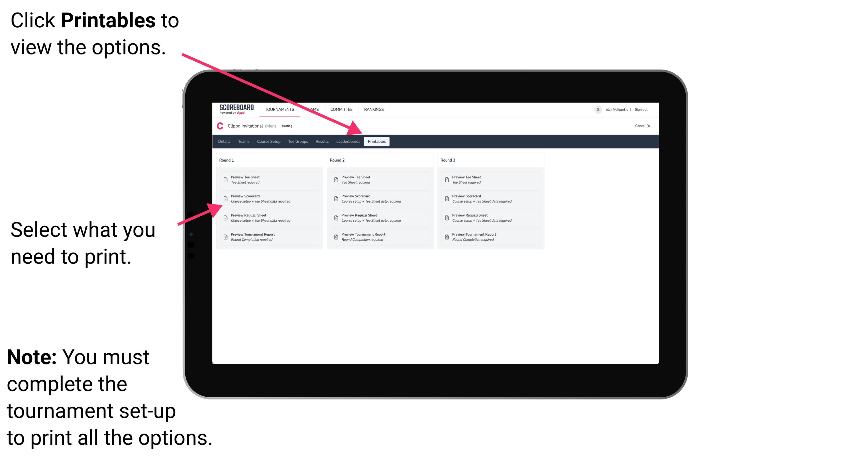Click the Details tab
Image resolution: width=868 pixels, height=467 pixels.
pyautogui.click(x=225, y=142)
